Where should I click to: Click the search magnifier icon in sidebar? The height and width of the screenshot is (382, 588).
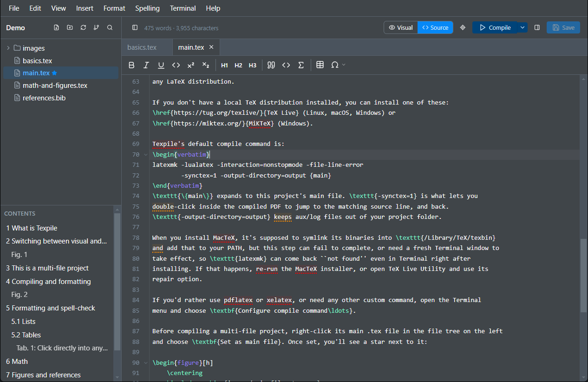[110, 28]
